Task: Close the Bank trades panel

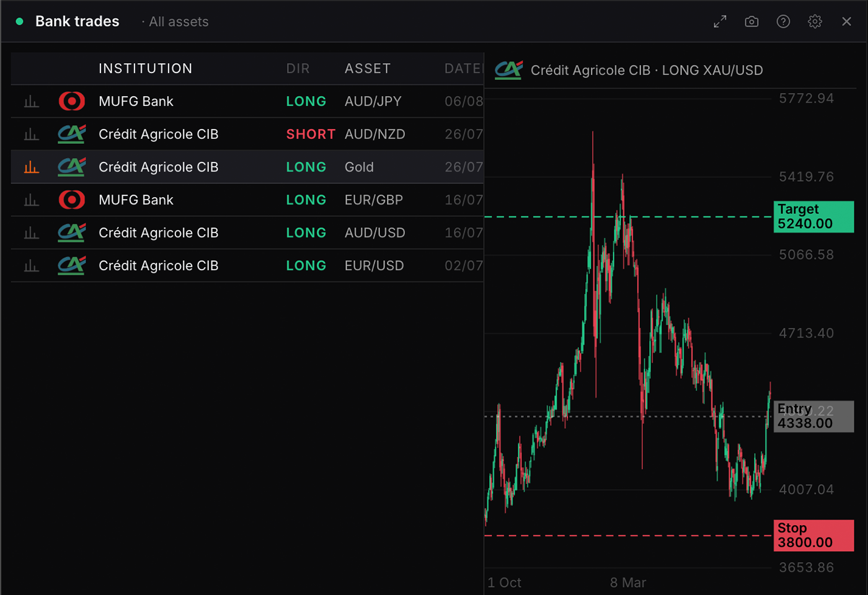Action: pyautogui.click(x=846, y=22)
